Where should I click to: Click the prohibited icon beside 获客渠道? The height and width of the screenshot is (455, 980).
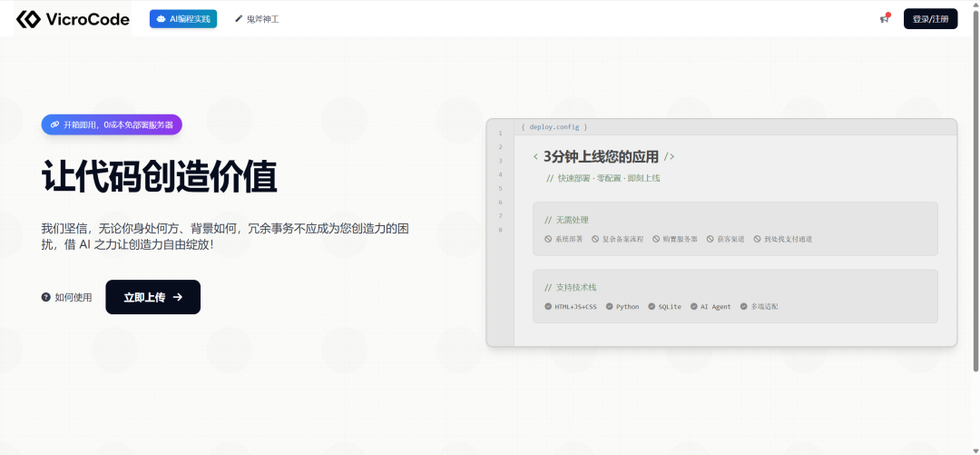[710, 239]
